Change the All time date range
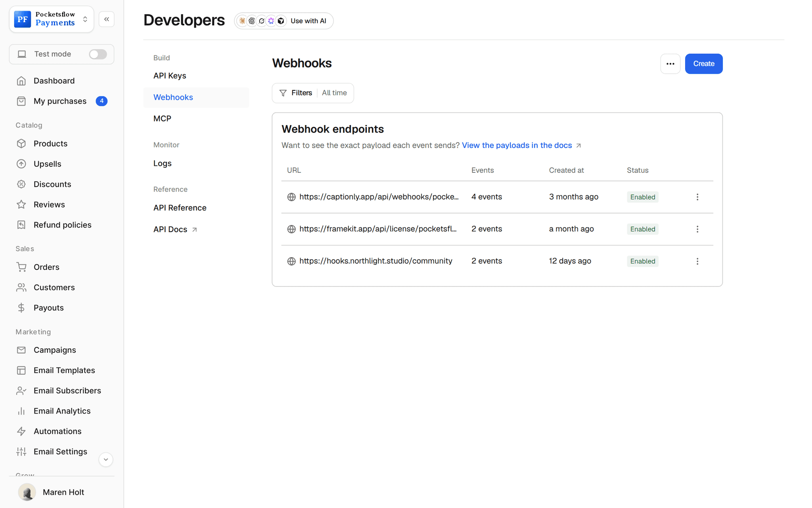 pyautogui.click(x=334, y=93)
